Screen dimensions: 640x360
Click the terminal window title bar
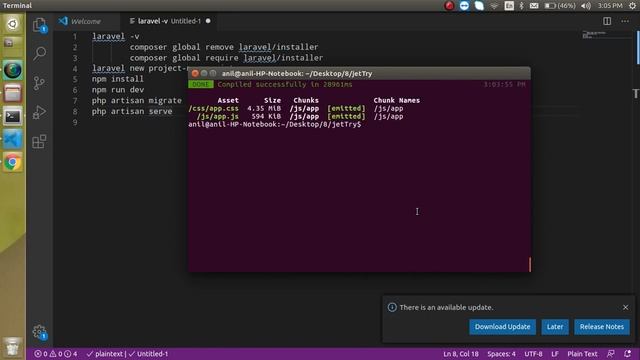pos(359,73)
